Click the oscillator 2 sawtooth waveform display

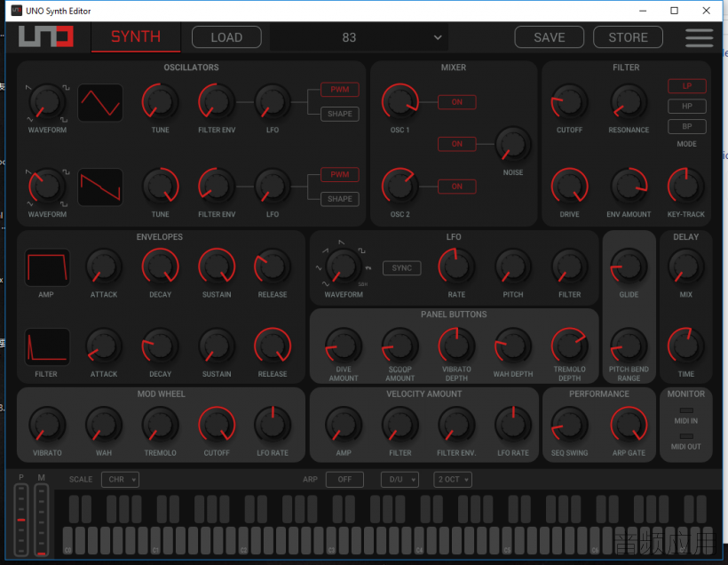99,187
